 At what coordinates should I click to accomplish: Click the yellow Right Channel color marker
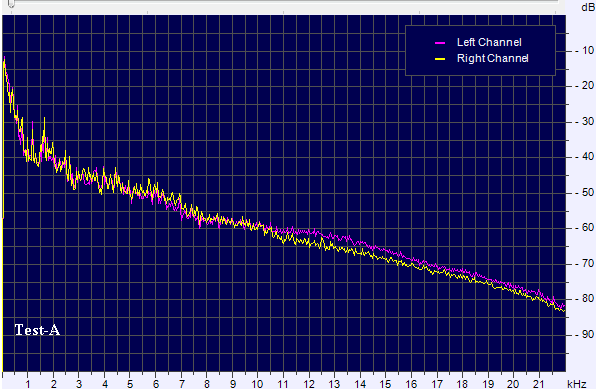tap(440, 59)
